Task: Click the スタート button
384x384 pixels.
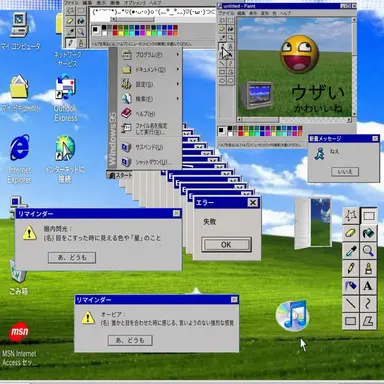Action: pos(120,175)
